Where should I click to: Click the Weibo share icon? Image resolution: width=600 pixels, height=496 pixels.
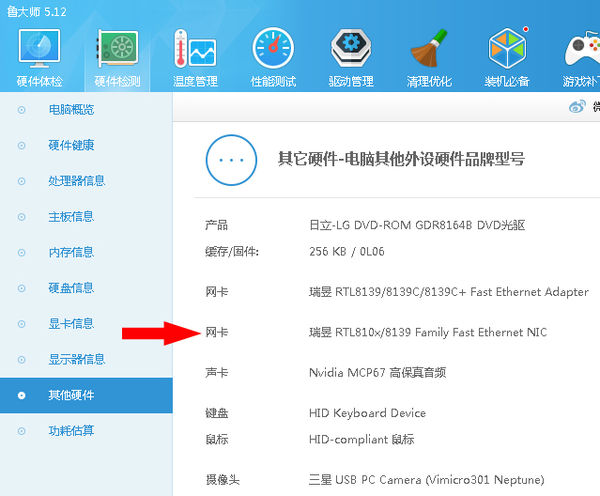pos(577,107)
